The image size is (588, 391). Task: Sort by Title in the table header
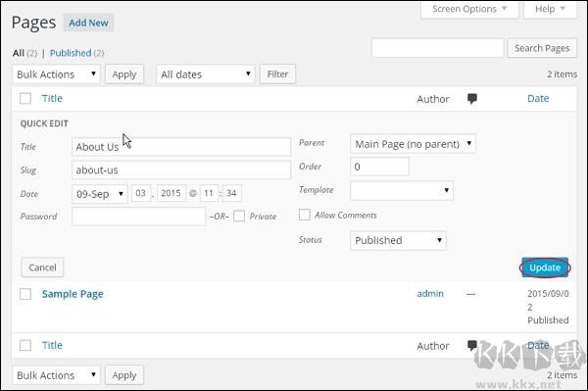click(52, 99)
